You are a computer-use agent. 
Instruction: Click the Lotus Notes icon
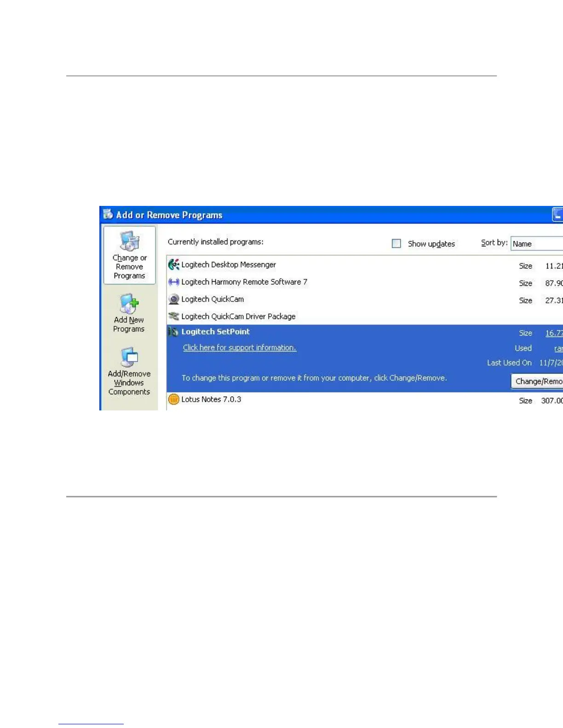[173, 399]
